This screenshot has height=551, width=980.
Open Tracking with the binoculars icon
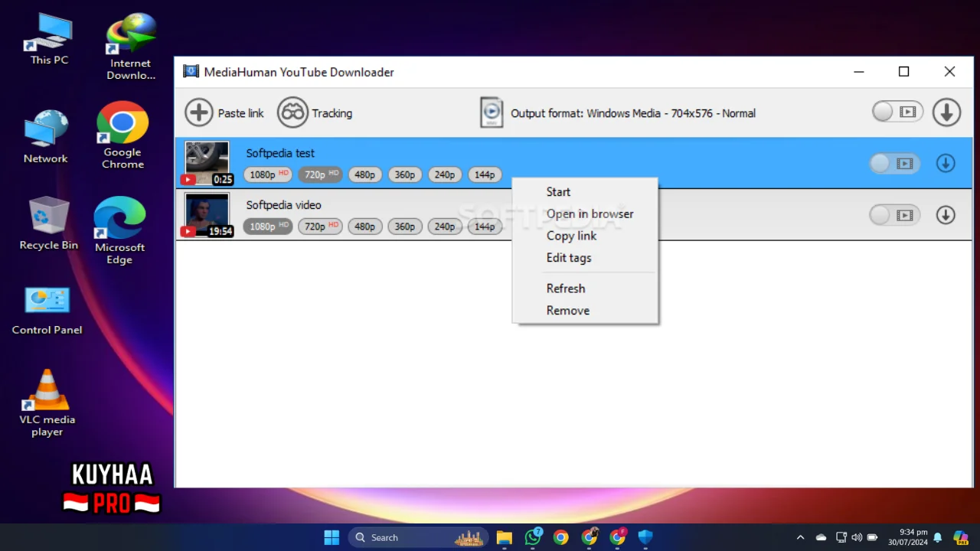[292, 112]
